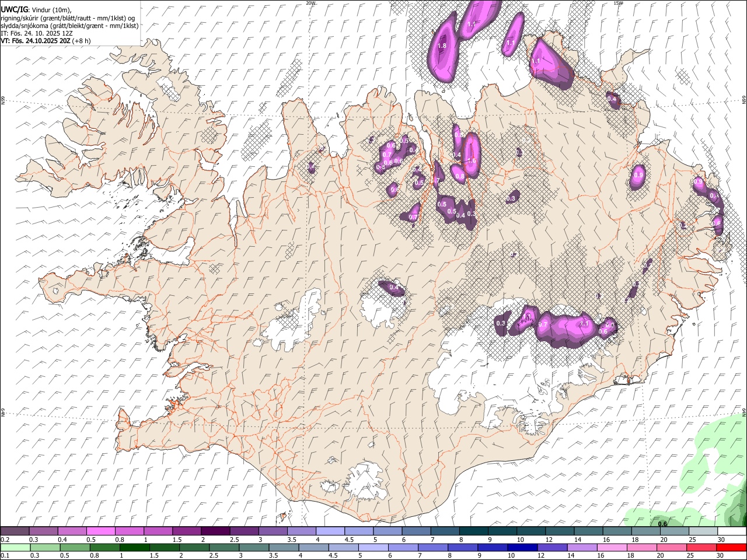Viewport: 747px width, 560px height.
Task: Click the dark plum 0.2 snow legend swatch
Action: (x=15, y=531)
